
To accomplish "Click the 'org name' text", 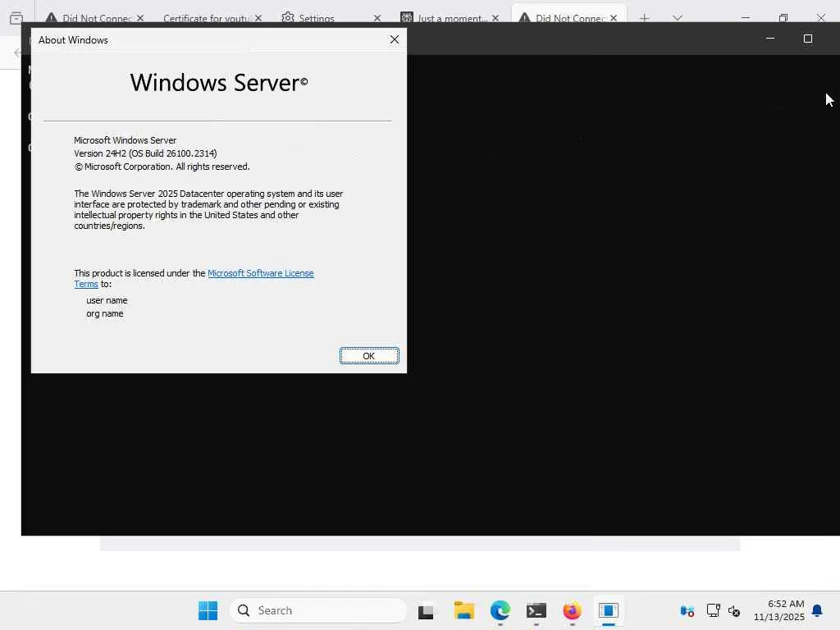I will point(104,314).
